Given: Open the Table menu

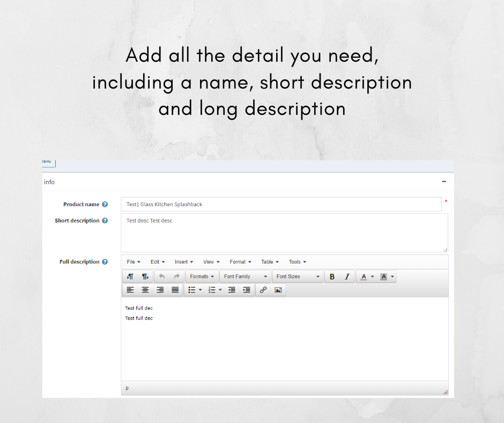Looking at the screenshot, I should coord(270,262).
